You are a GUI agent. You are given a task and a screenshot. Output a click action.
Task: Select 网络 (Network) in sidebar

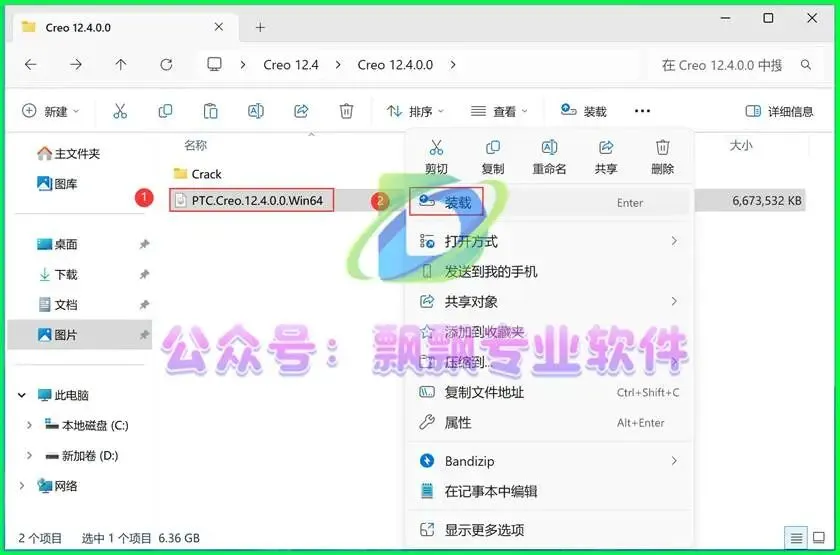click(57, 486)
